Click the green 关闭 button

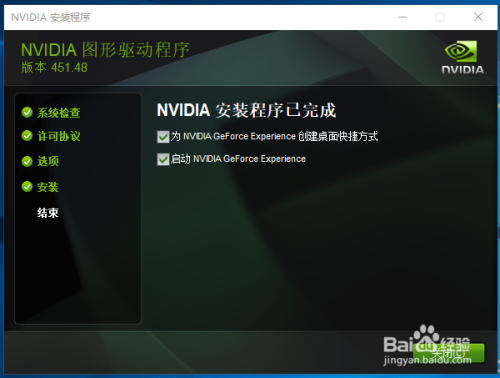pos(449,353)
